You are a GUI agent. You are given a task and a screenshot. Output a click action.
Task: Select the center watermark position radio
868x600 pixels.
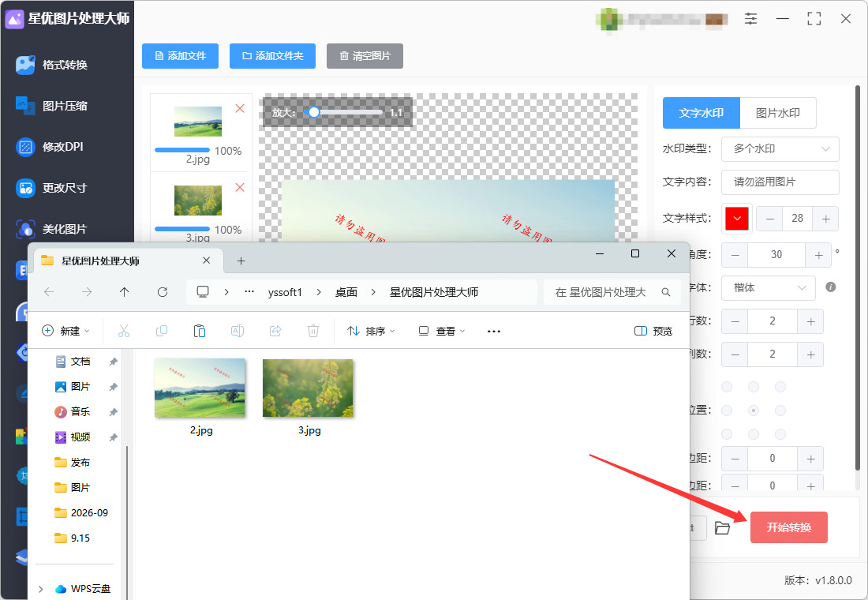point(754,411)
